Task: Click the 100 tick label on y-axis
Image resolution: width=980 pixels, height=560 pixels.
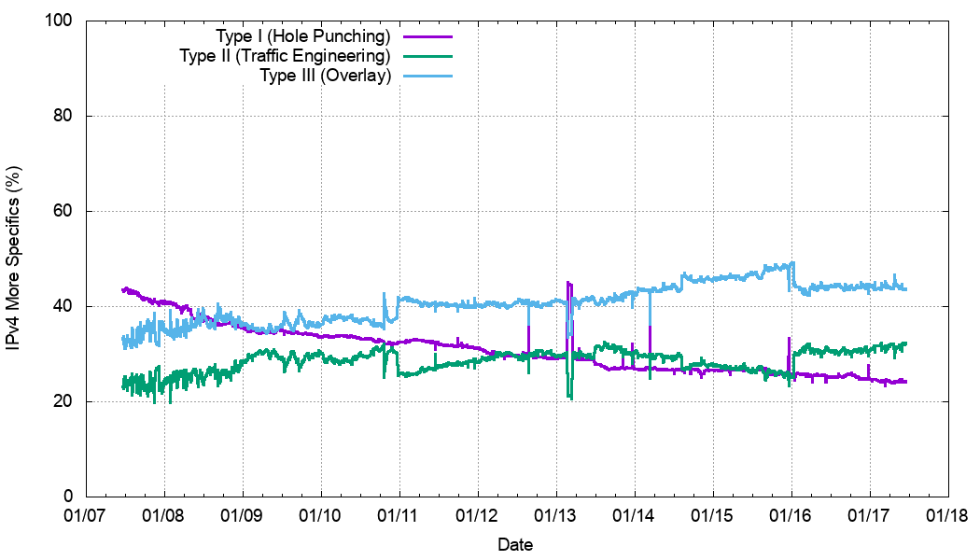Action: pyautogui.click(x=60, y=21)
